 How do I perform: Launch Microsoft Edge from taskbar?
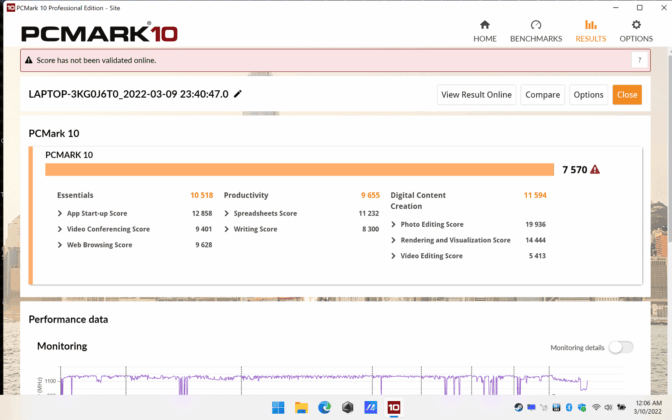pyautogui.click(x=324, y=407)
